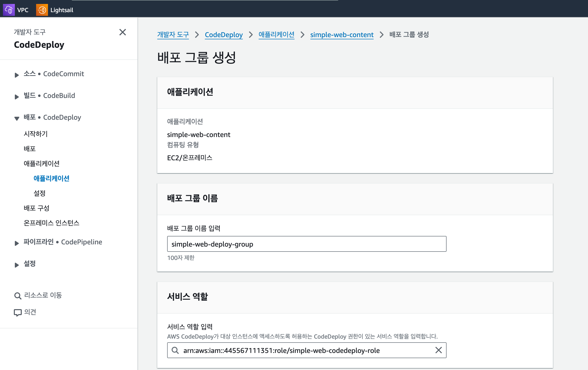Clear the service role input with X icon

tap(438, 350)
